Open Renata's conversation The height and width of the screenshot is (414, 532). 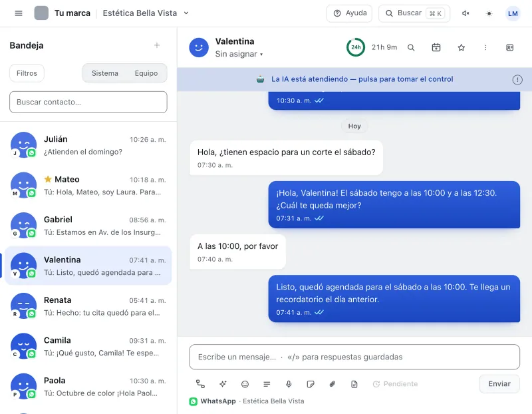click(x=88, y=306)
